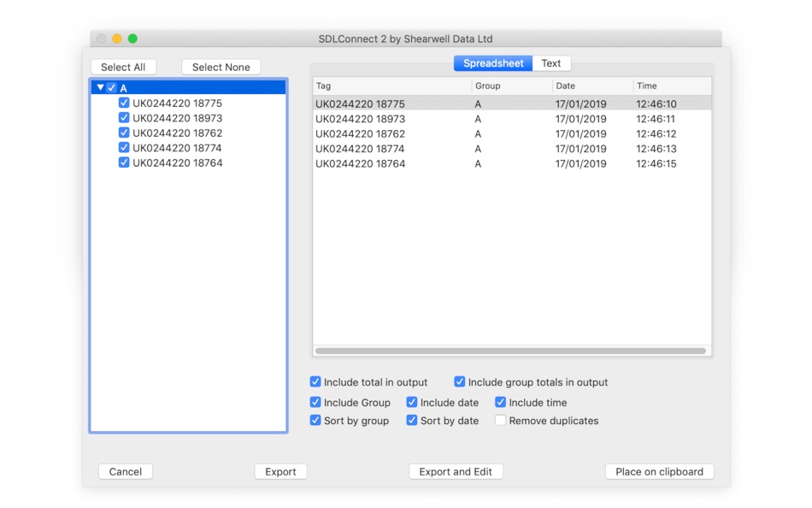812x508 pixels.
Task: Minimize the SDLConnect window with yellow button
Action: [117, 38]
